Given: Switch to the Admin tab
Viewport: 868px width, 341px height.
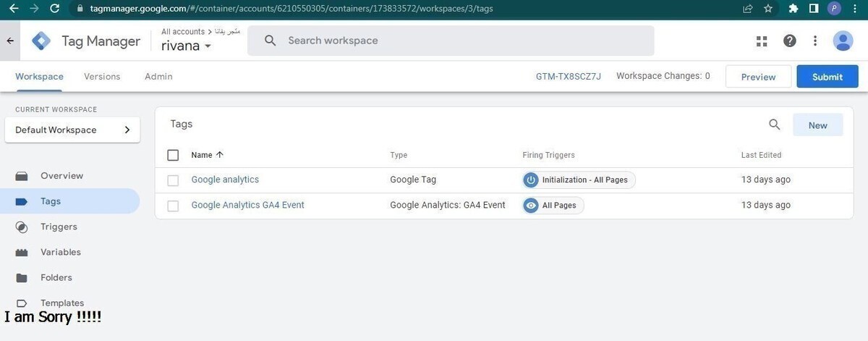Looking at the screenshot, I should [158, 77].
